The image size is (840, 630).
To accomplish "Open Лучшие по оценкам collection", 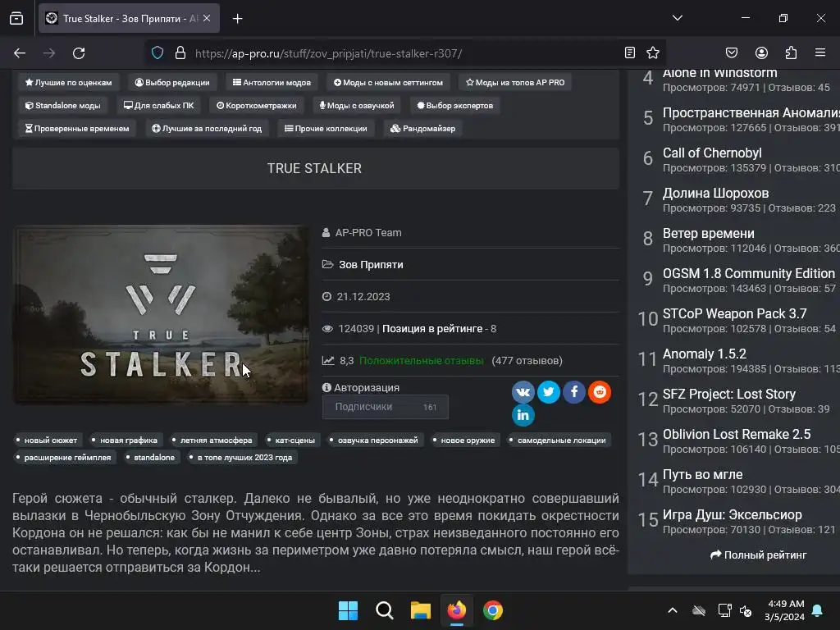I will (x=69, y=83).
